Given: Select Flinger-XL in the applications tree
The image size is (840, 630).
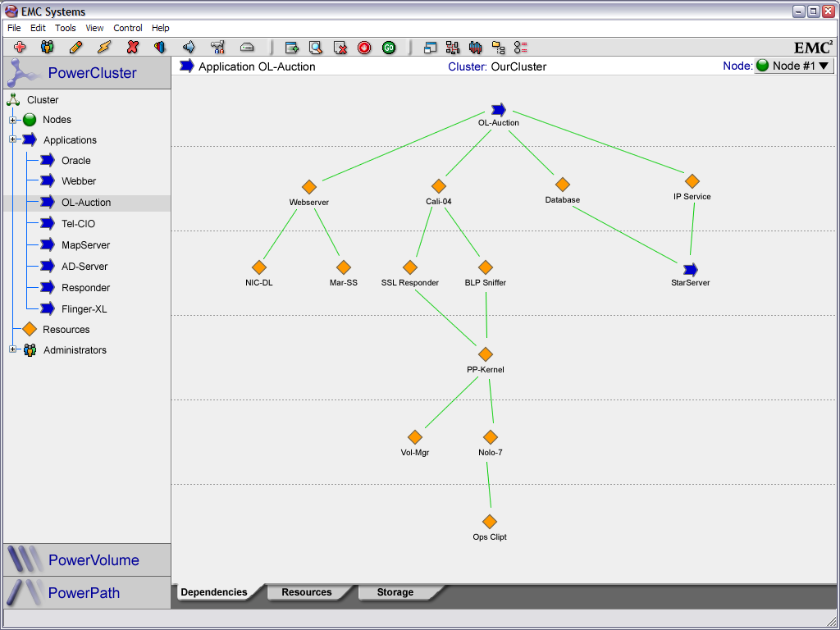Looking at the screenshot, I should click(84, 309).
